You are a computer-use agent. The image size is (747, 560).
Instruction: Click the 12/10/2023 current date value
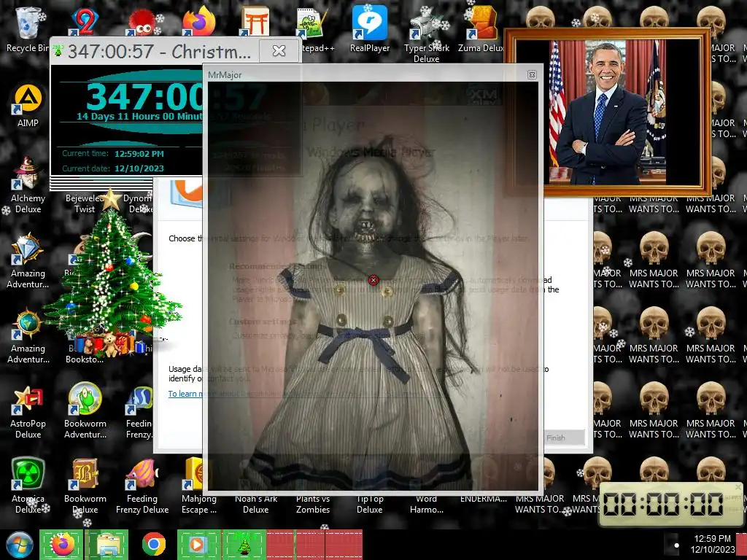click(139, 168)
